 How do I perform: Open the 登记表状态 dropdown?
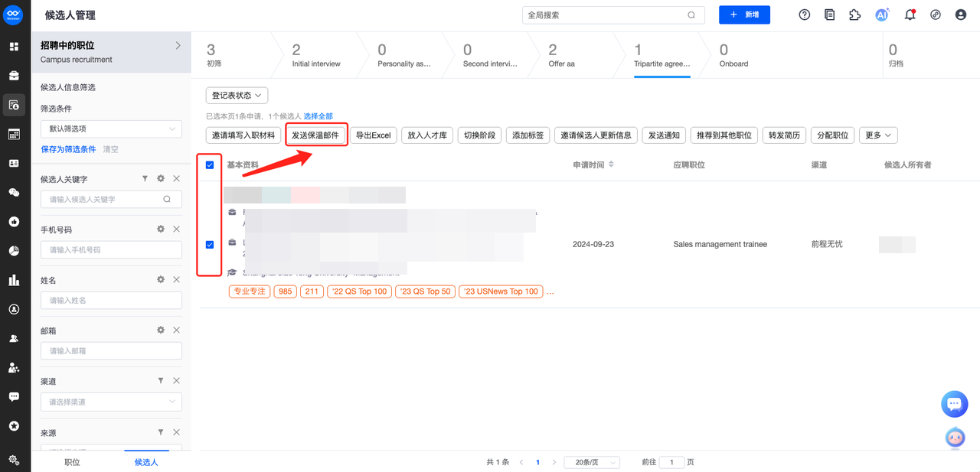point(237,96)
